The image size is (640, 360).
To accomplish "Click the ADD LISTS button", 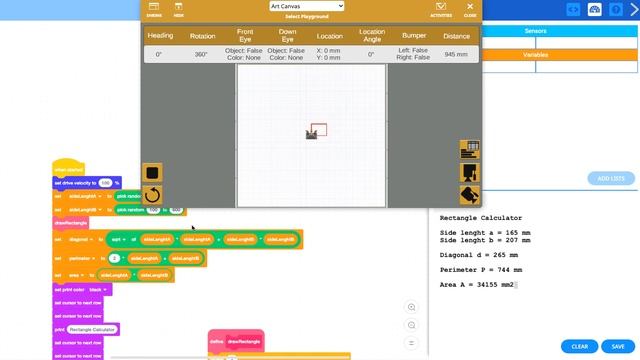I will click(611, 178).
